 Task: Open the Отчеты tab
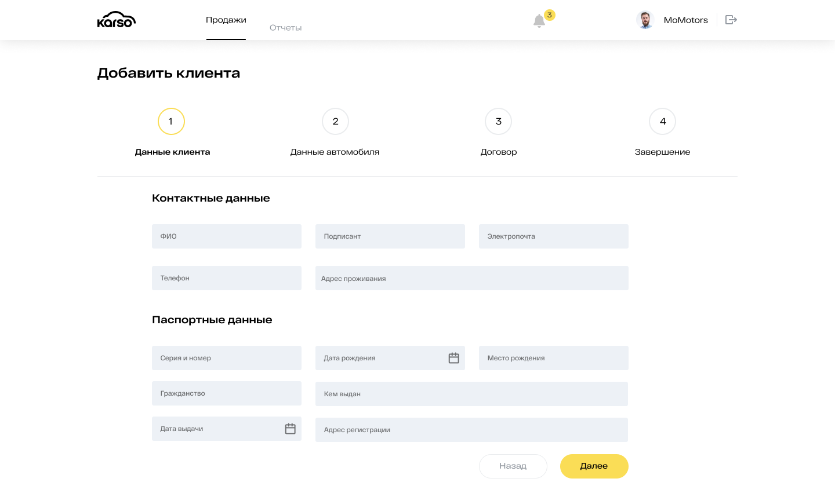coord(285,28)
